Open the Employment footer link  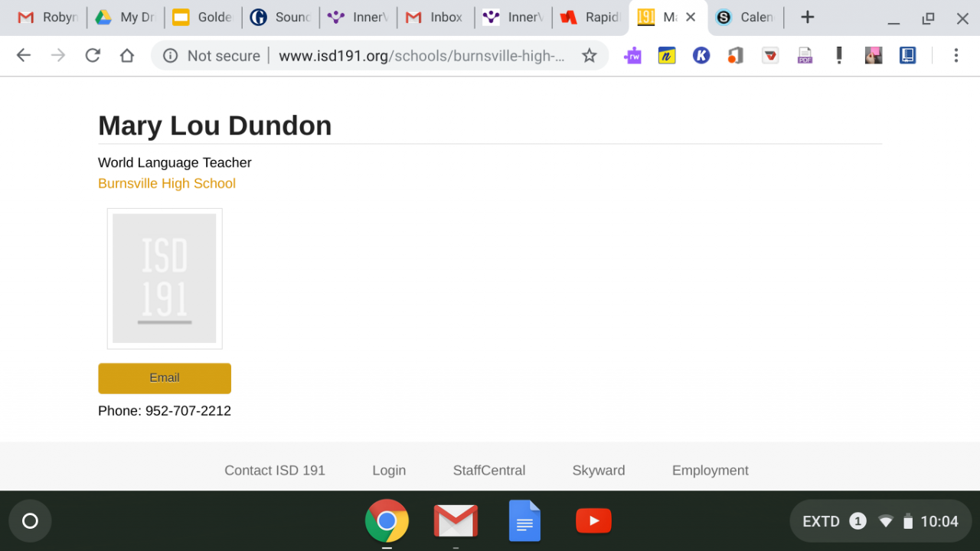point(710,471)
